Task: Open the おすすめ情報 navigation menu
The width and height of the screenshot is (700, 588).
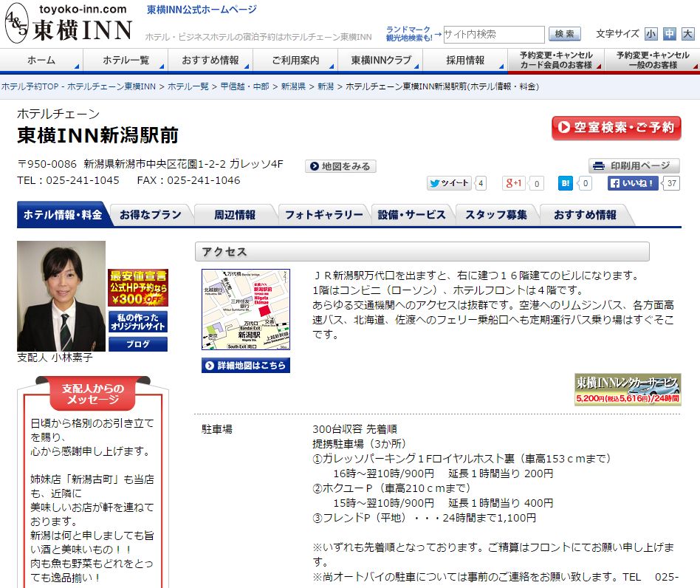Action: 210,61
